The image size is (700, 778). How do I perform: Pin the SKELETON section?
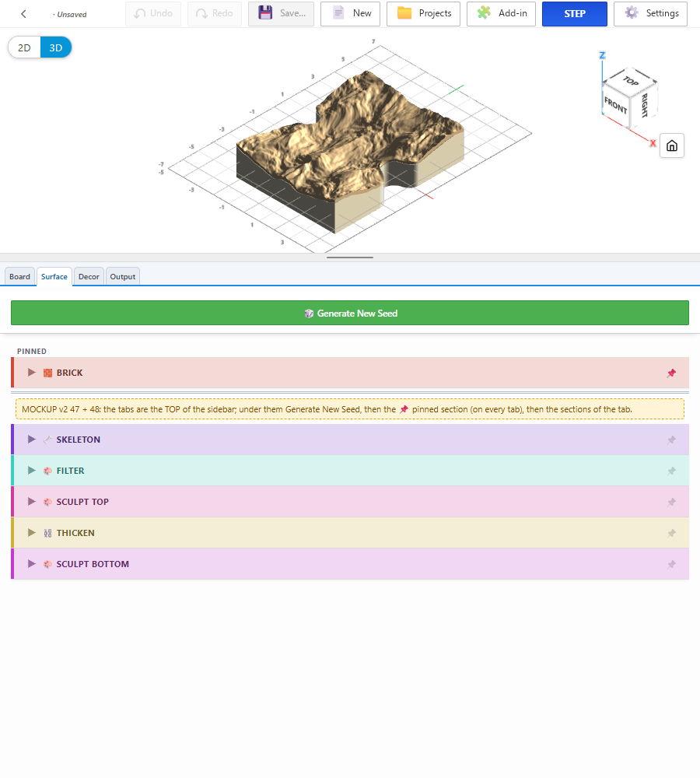click(671, 440)
